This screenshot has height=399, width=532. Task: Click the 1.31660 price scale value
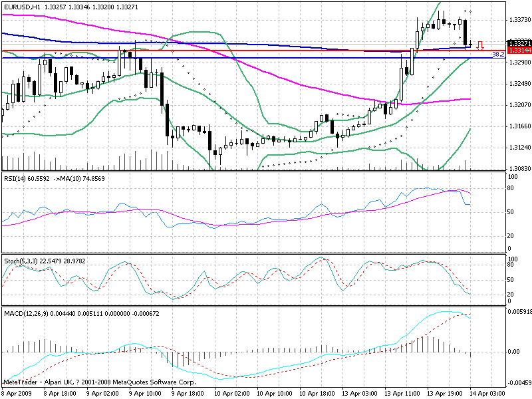point(520,126)
